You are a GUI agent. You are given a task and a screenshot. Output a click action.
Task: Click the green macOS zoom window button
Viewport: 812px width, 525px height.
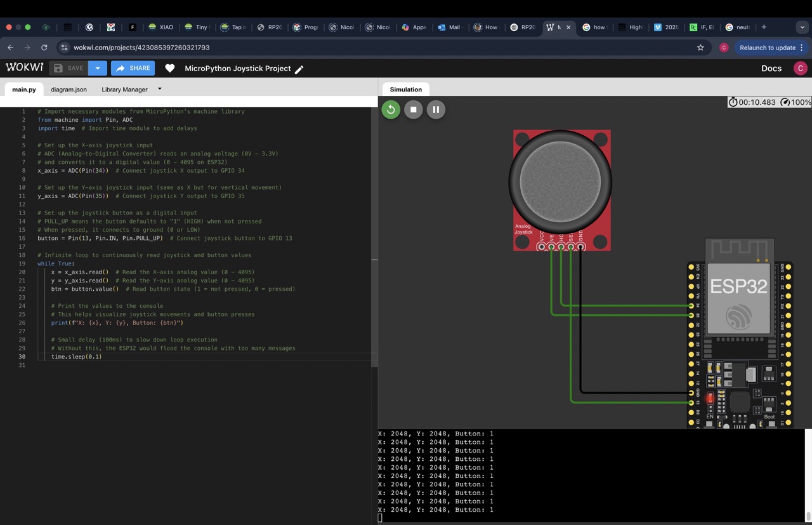28,27
